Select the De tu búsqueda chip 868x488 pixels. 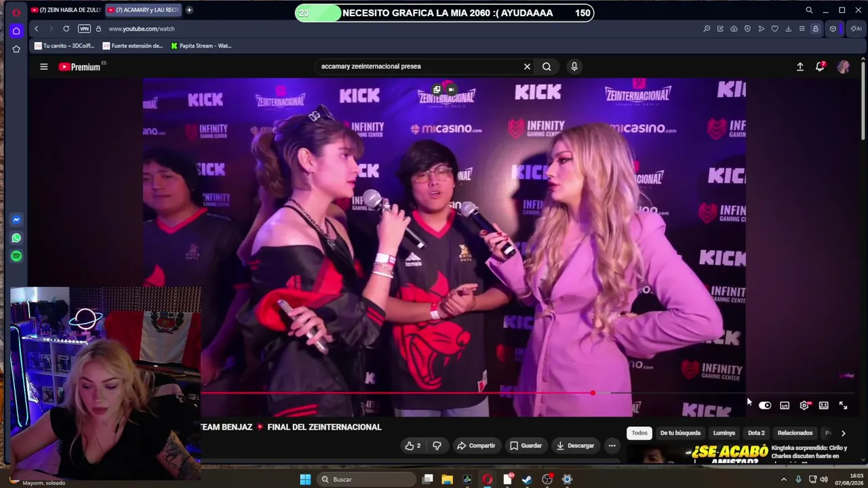(x=680, y=433)
